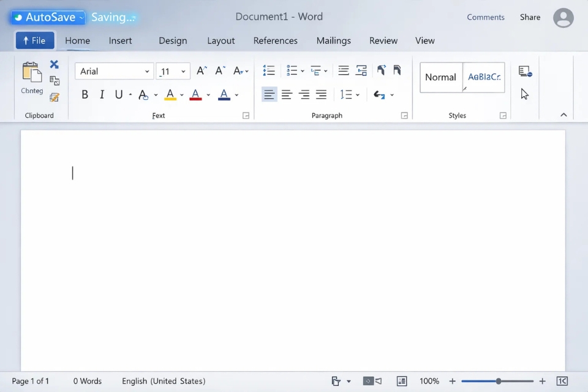Viewport: 588px width, 392px height.
Task: Open the Review ribbon tab
Action: point(383,40)
